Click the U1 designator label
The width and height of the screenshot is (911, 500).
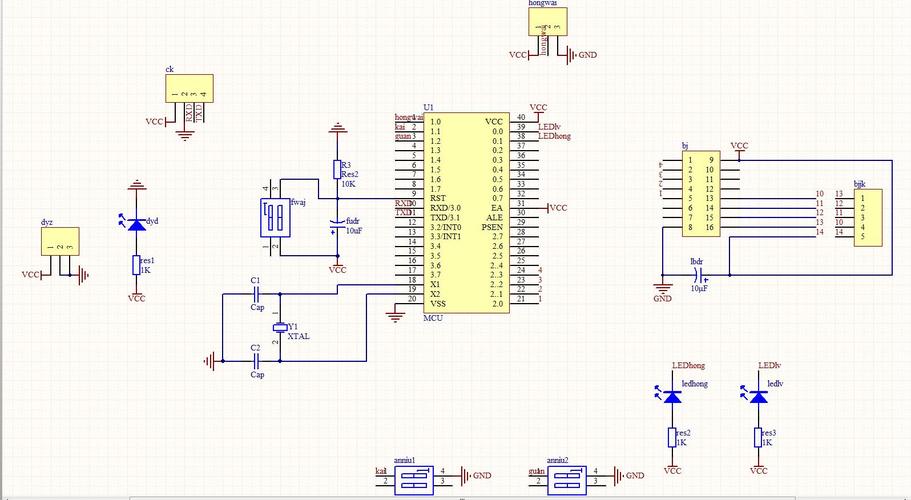tap(429, 107)
